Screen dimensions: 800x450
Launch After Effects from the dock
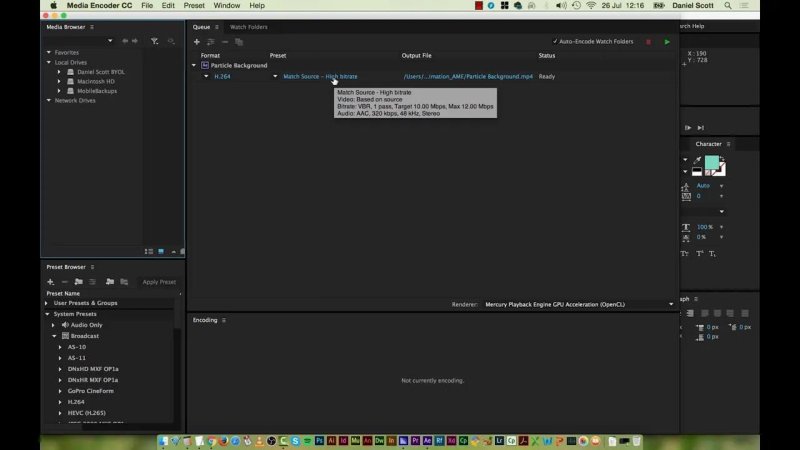(x=428, y=441)
